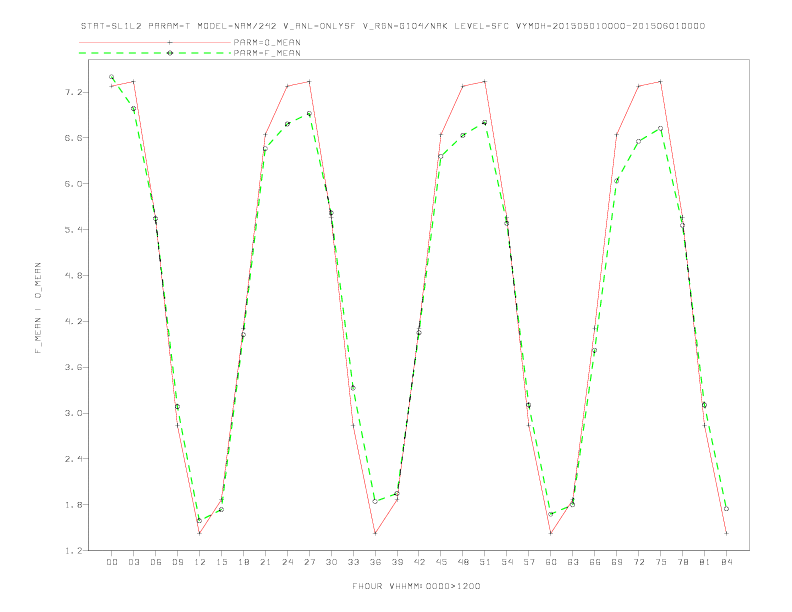Click the F_MEAN circle point at hour 48
The image size is (792, 612).
click(463, 135)
